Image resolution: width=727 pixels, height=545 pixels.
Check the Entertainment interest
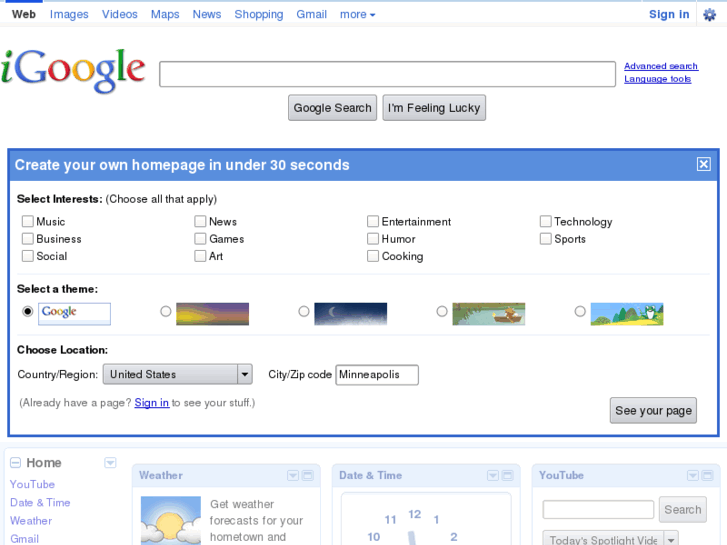(373, 221)
